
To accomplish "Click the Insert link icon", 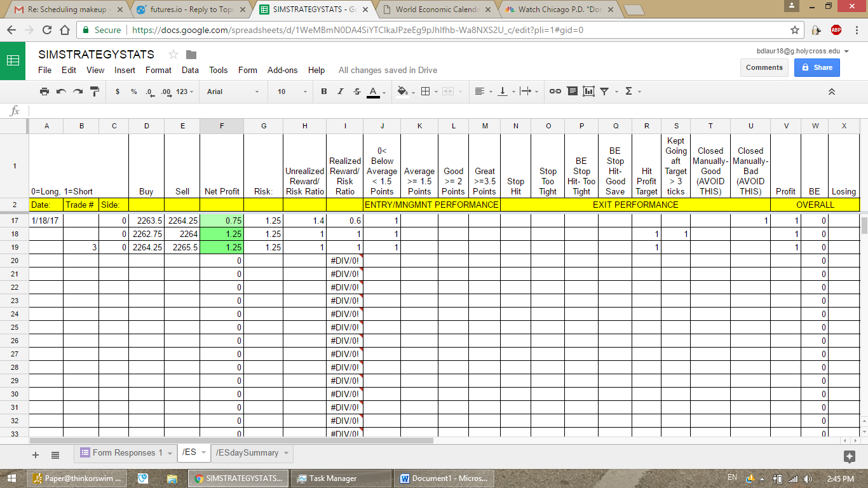I will coord(555,91).
